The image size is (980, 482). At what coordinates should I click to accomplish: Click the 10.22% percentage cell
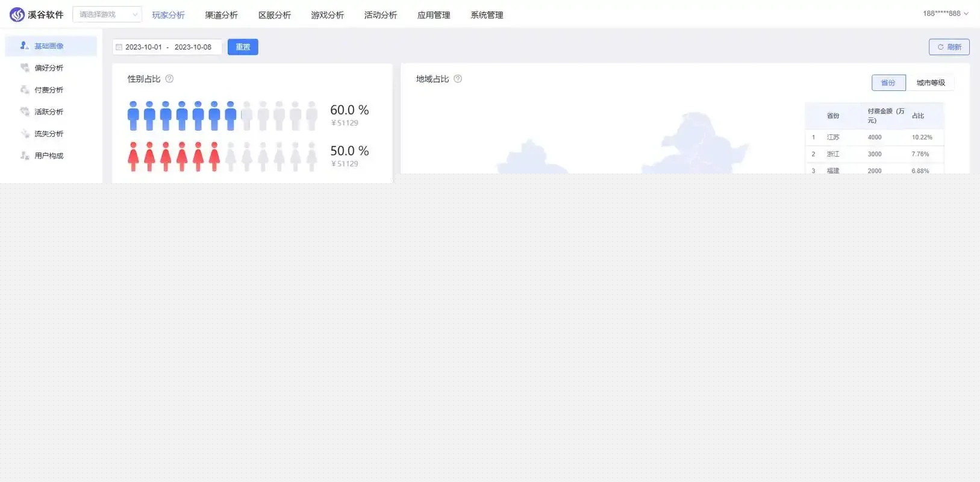pyautogui.click(x=922, y=137)
